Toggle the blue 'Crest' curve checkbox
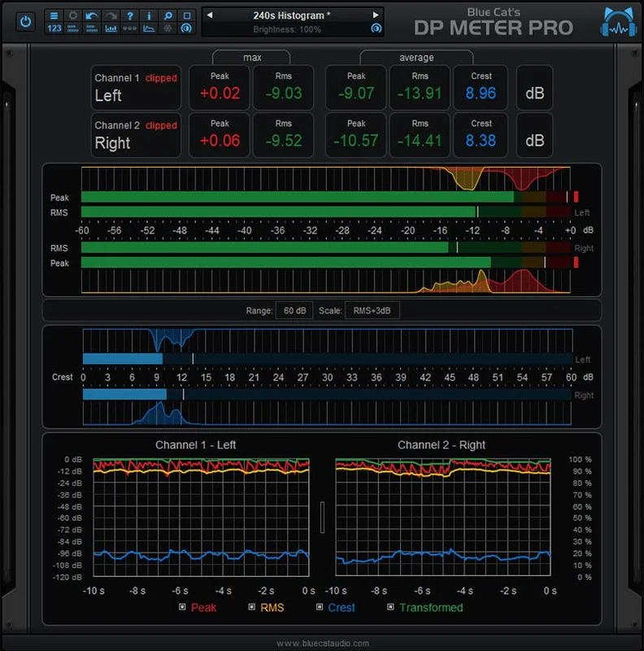Screen dimensions: 644x651 pyautogui.click(x=320, y=607)
